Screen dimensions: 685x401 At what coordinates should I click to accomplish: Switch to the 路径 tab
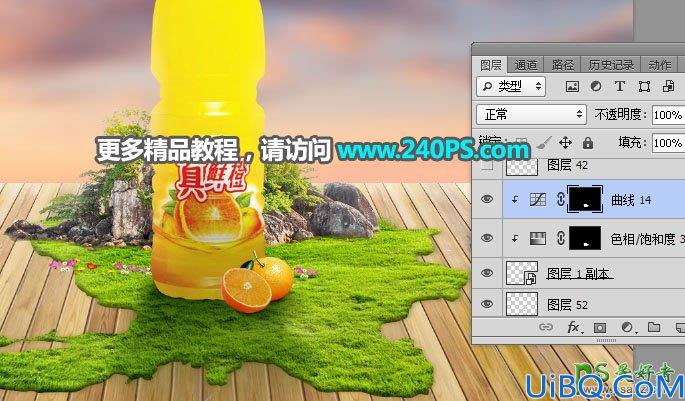(563, 65)
